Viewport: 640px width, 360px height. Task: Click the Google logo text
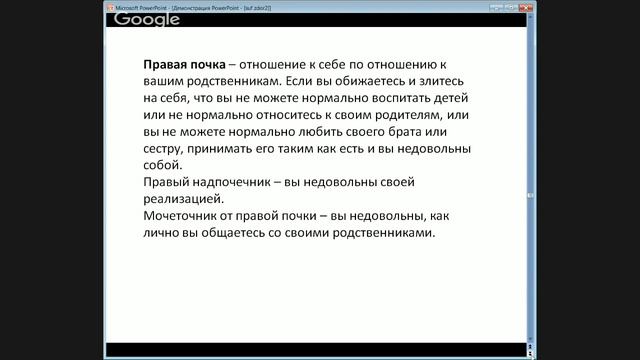pyautogui.click(x=147, y=19)
